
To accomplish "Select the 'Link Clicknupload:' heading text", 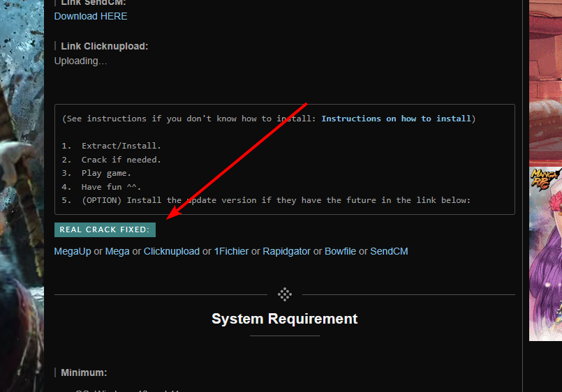I will tap(104, 46).
